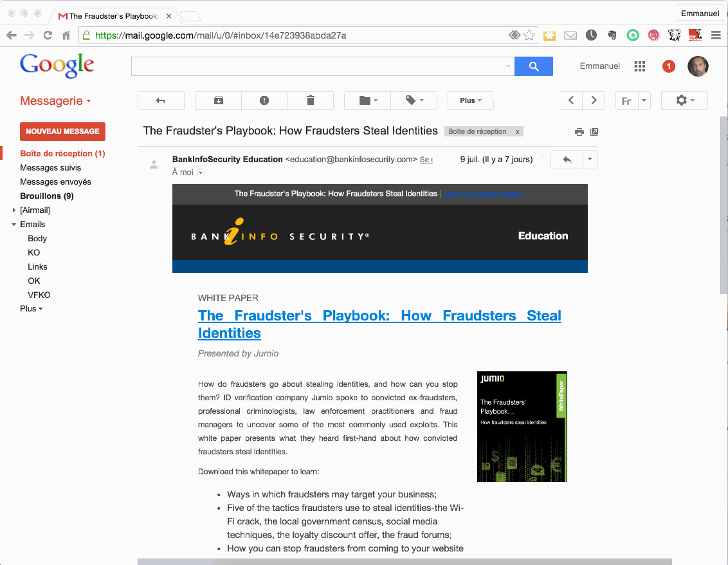Image resolution: width=728 pixels, height=565 pixels.
Task: Open the KO label
Action: (x=34, y=252)
